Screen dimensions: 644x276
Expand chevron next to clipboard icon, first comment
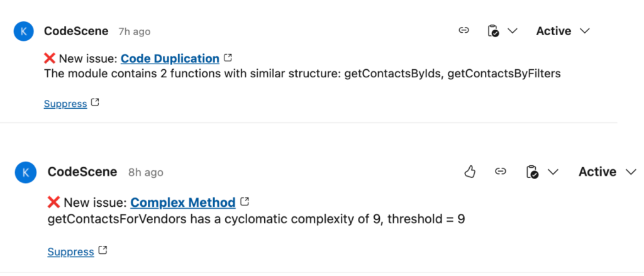512,31
